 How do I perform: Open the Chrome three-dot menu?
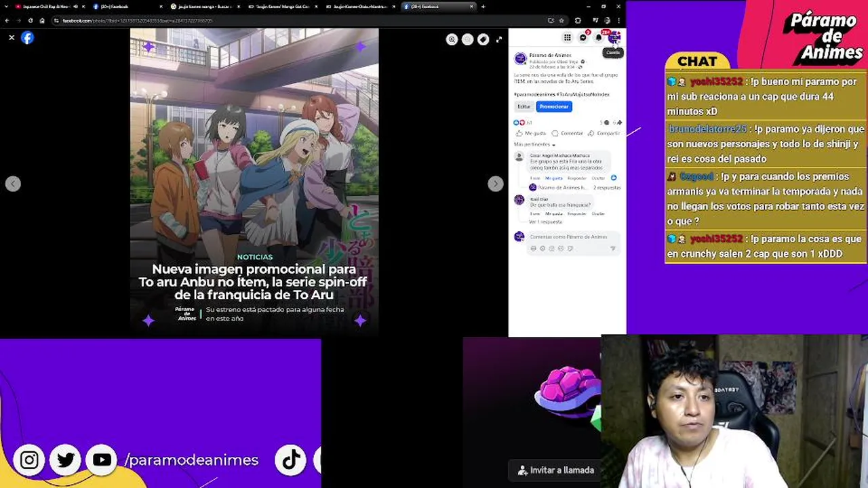pos(619,20)
